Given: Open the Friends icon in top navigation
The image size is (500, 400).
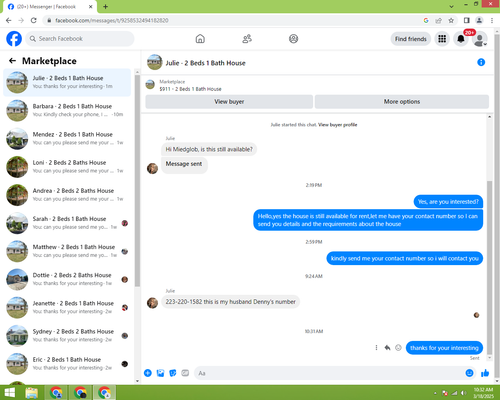Looking at the screenshot, I should pos(247,39).
